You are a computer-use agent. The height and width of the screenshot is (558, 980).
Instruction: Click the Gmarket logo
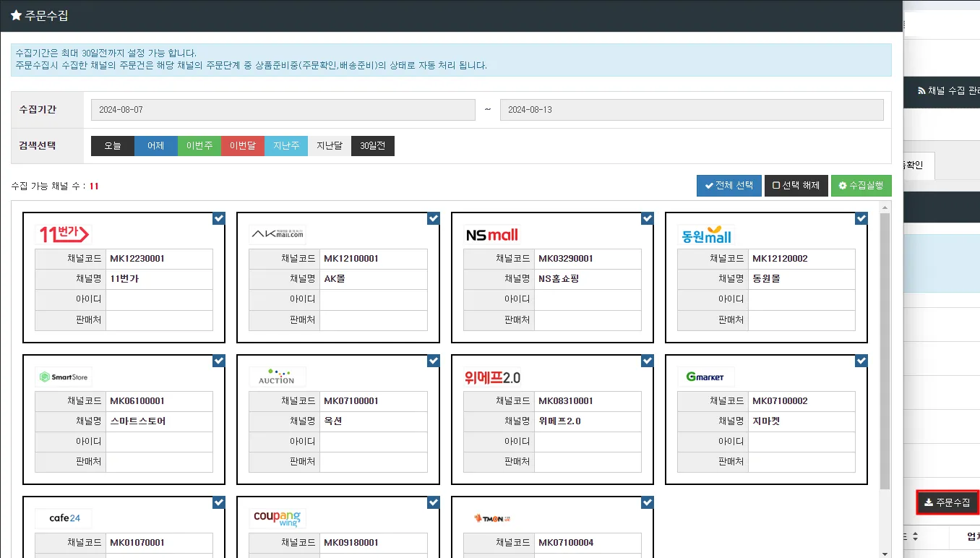706,377
